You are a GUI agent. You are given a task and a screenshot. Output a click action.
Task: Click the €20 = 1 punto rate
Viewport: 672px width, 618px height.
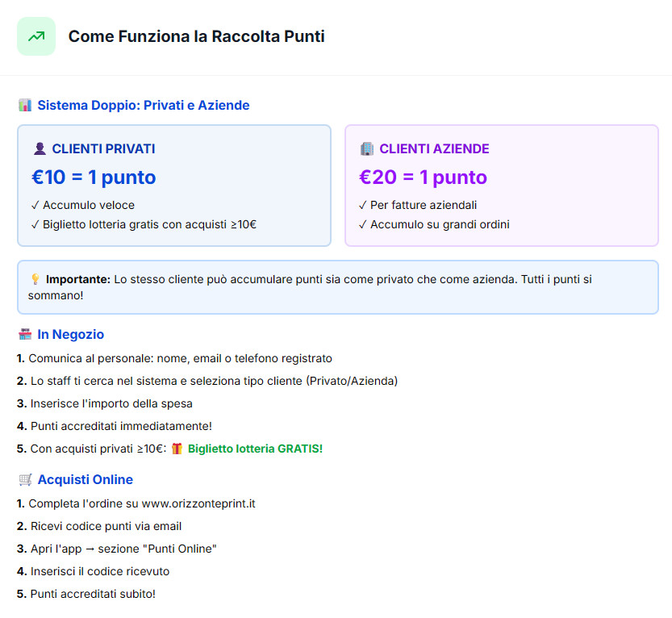[423, 177]
